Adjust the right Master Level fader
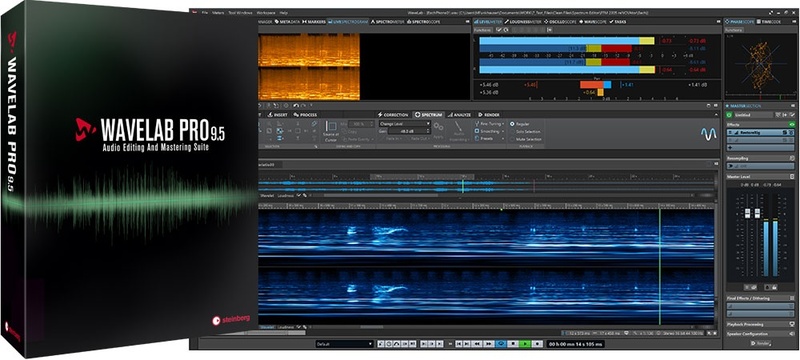This screenshot has width=800, height=360. [757, 213]
